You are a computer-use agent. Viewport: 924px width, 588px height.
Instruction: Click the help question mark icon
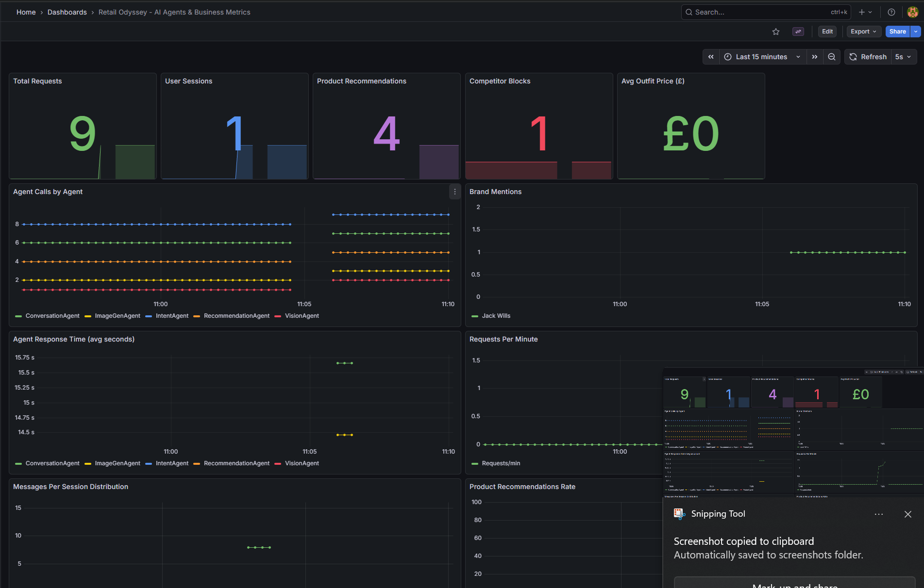tap(891, 12)
